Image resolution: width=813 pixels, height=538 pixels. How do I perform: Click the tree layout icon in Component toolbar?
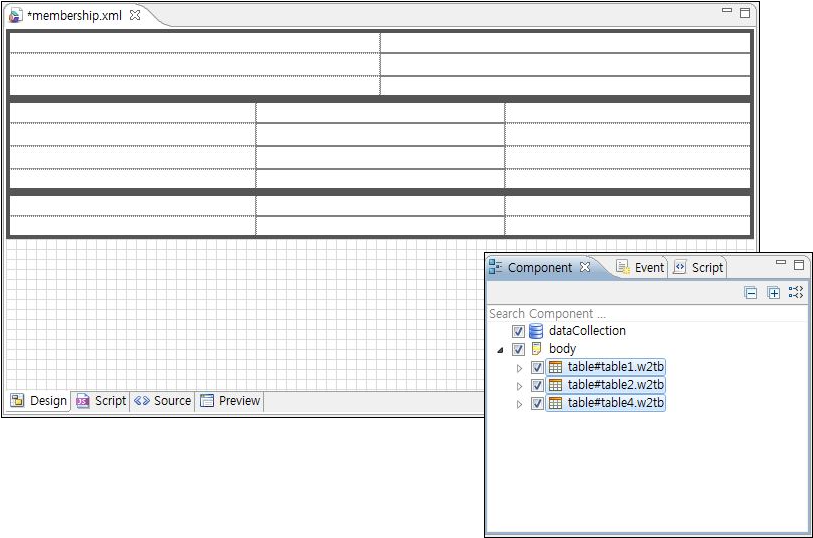pyautogui.click(x=795, y=293)
